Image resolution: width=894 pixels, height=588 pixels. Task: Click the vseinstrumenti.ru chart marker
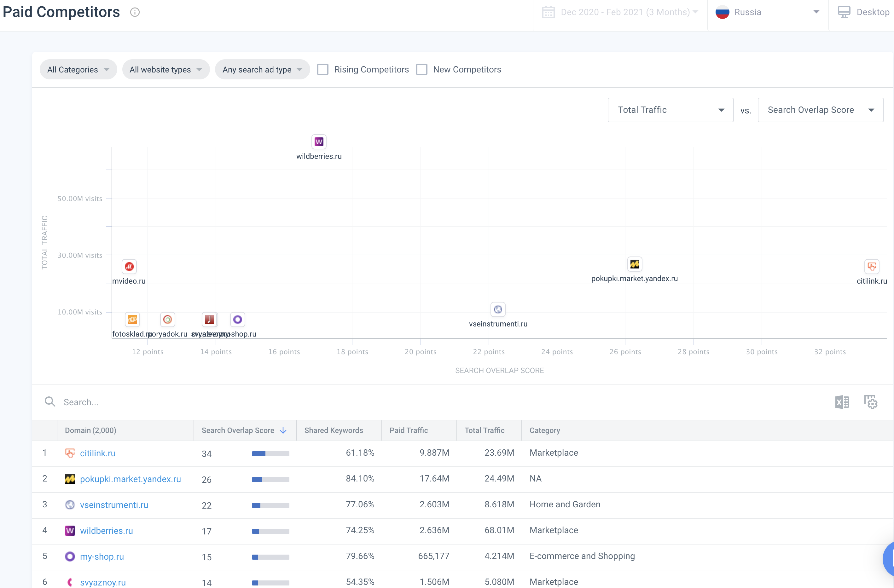click(498, 309)
